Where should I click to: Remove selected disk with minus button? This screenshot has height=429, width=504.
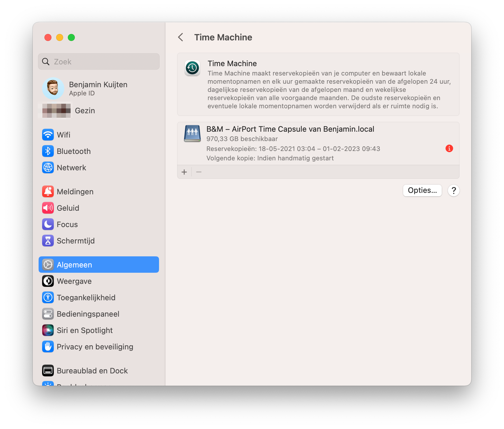coord(199,172)
